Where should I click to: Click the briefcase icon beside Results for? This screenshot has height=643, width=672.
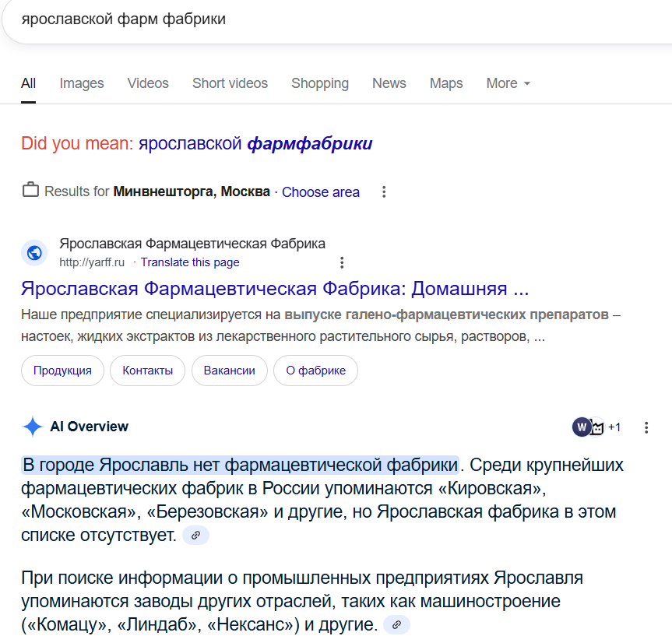30,190
